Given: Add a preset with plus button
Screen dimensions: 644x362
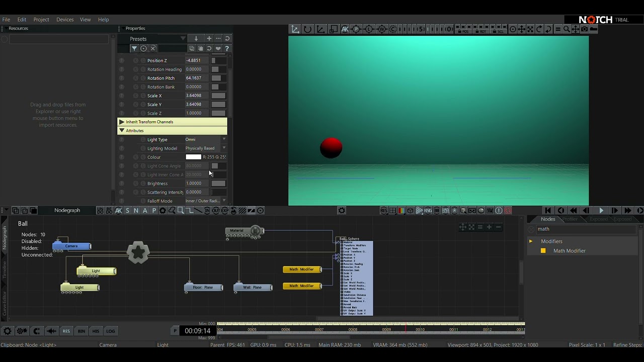Looking at the screenshot, I should [209, 39].
